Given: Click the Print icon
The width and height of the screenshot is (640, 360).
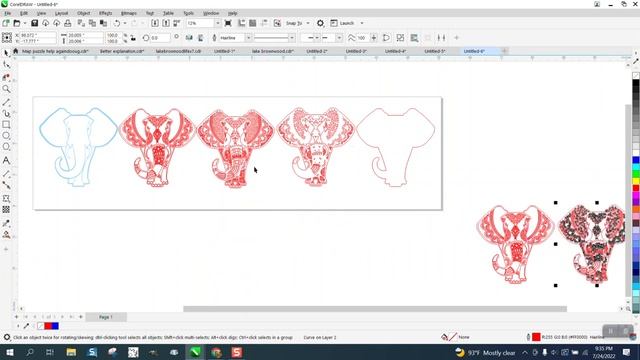Looking at the screenshot, I should coord(68,23).
